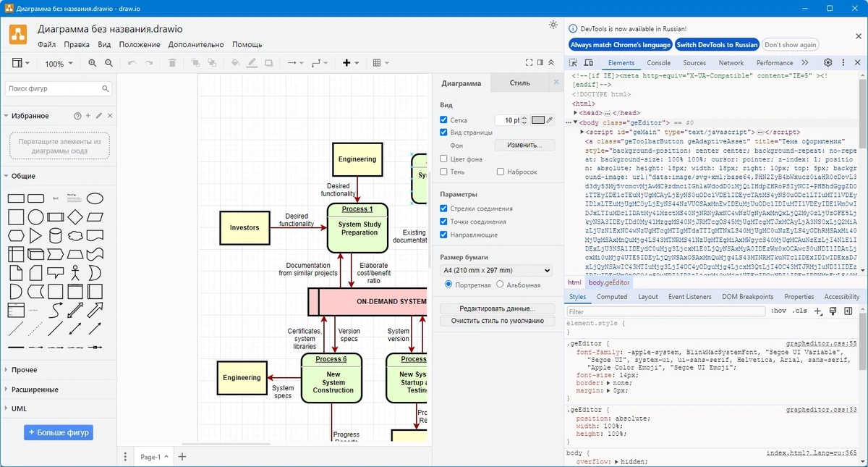This screenshot has width=868, height=467.
Task: Open the Файл menu
Action: point(46,45)
